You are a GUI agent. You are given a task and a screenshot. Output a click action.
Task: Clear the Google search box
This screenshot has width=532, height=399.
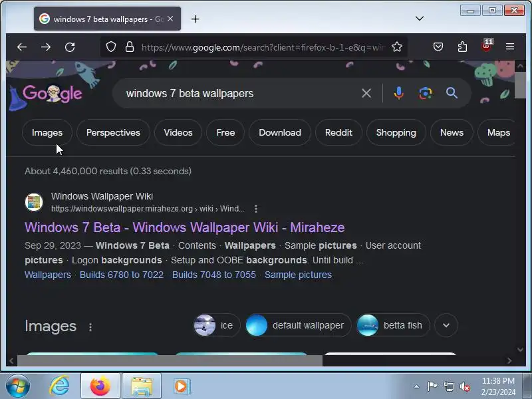click(366, 93)
